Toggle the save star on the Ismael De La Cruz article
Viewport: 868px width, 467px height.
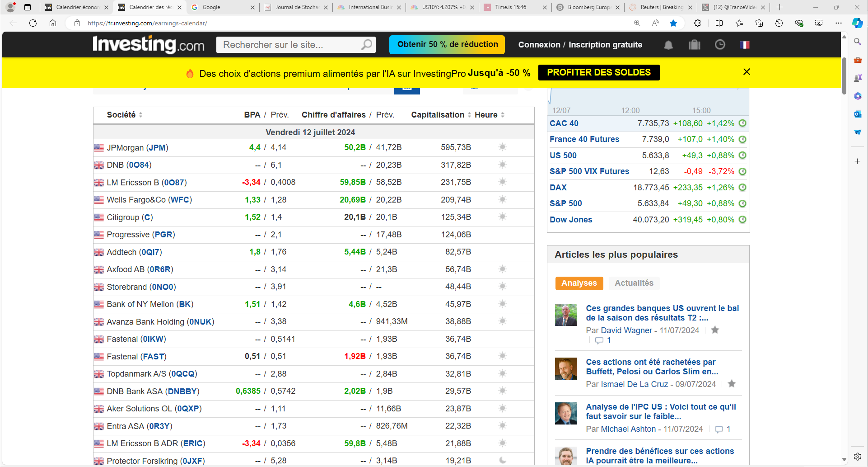[732, 383]
